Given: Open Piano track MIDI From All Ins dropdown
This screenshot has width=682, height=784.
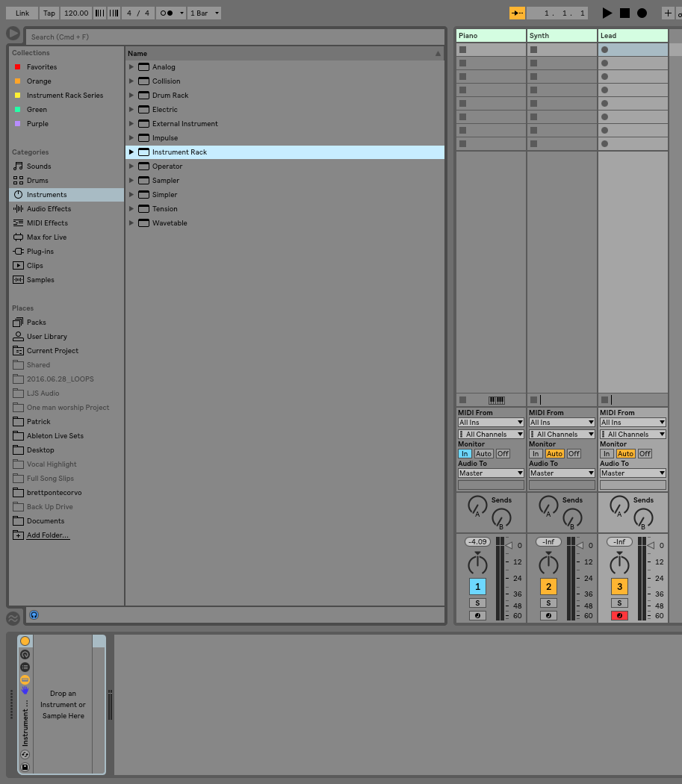Looking at the screenshot, I should pos(491,423).
